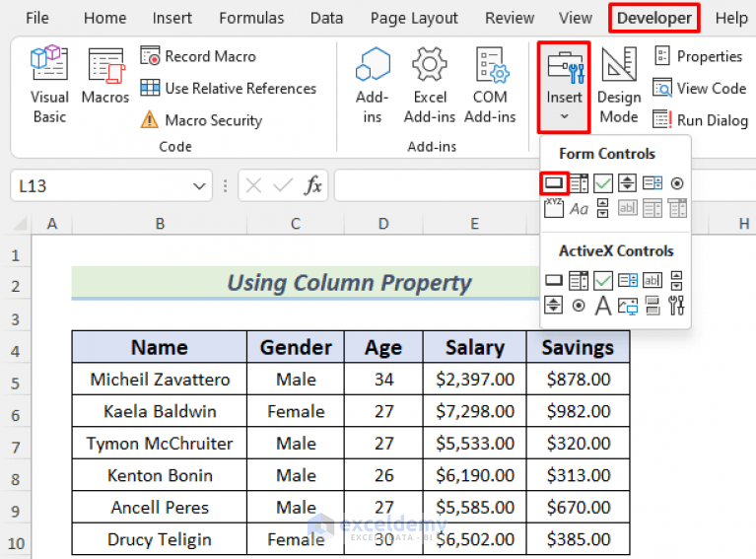Viewport: 756px width, 559px height.
Task: Select ActiveX Label control
Action: pyautogui.click(x=603, y=306)
